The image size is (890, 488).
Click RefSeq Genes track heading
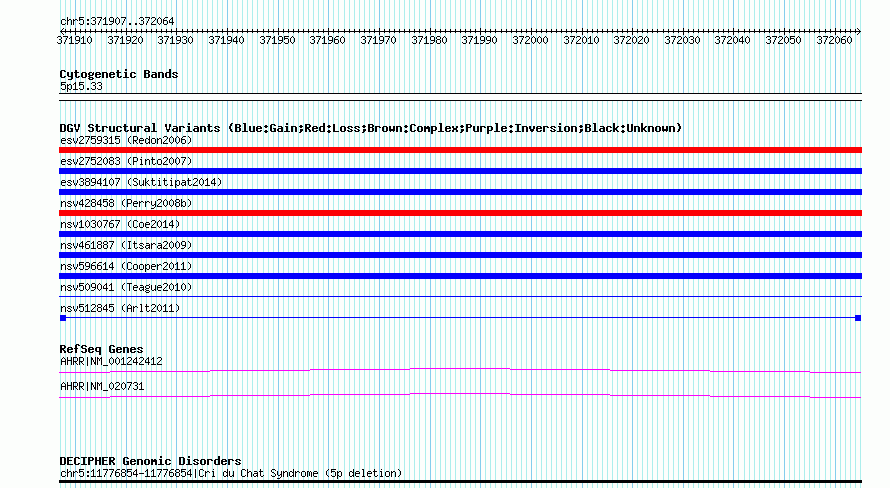101,349
